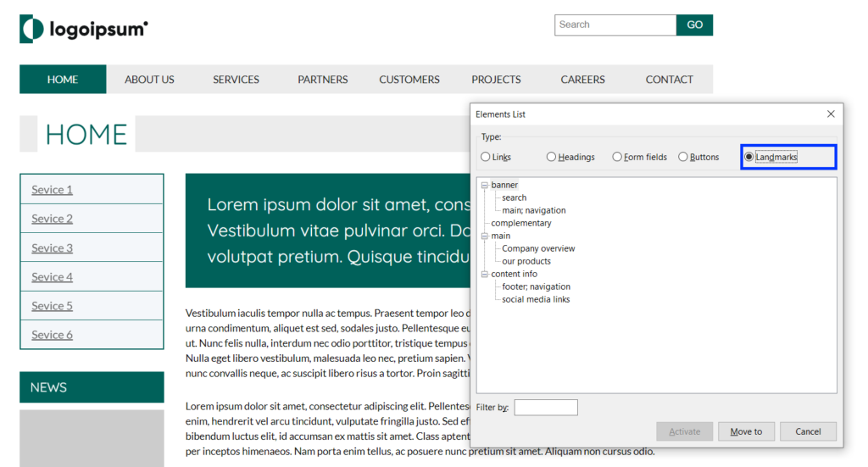Click the Filter by text field

(546, 407)
